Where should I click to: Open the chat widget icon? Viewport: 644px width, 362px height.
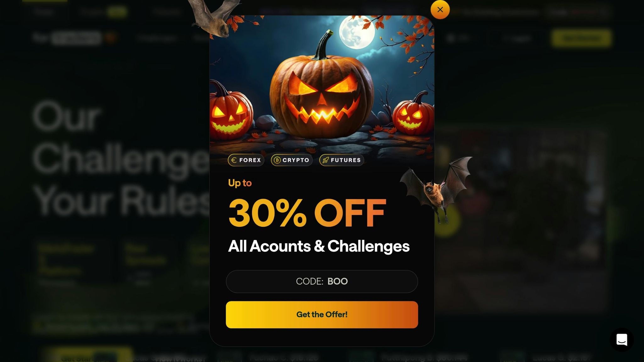pyautogui.click(x=622, y=340)
